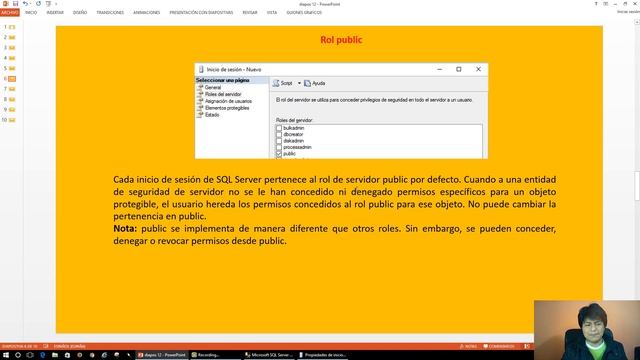640x360 pixels.
Task: Select slide 1 thumbnail
Action: (x=12, y=27)
